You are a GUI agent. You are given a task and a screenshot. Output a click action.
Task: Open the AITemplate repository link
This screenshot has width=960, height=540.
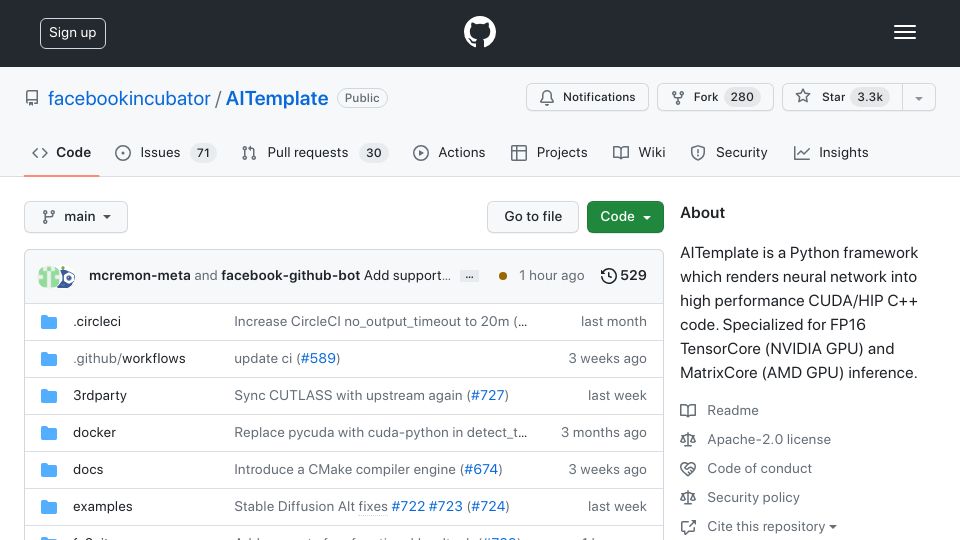(x=277, y=98)
